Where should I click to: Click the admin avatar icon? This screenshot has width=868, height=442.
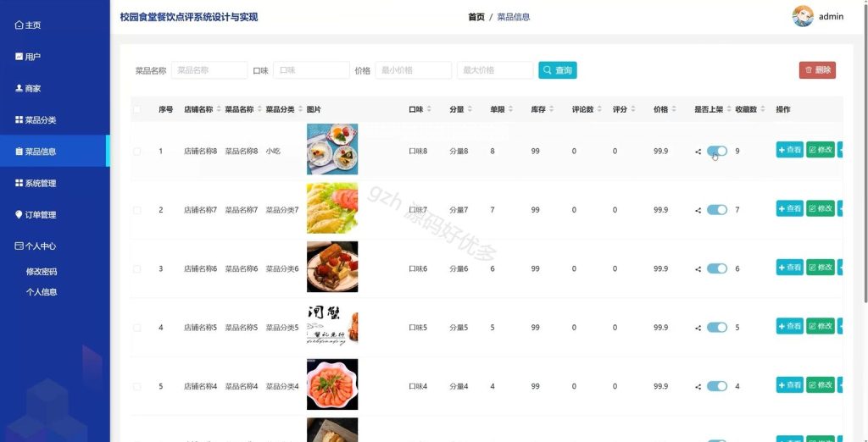click(803, 16)
